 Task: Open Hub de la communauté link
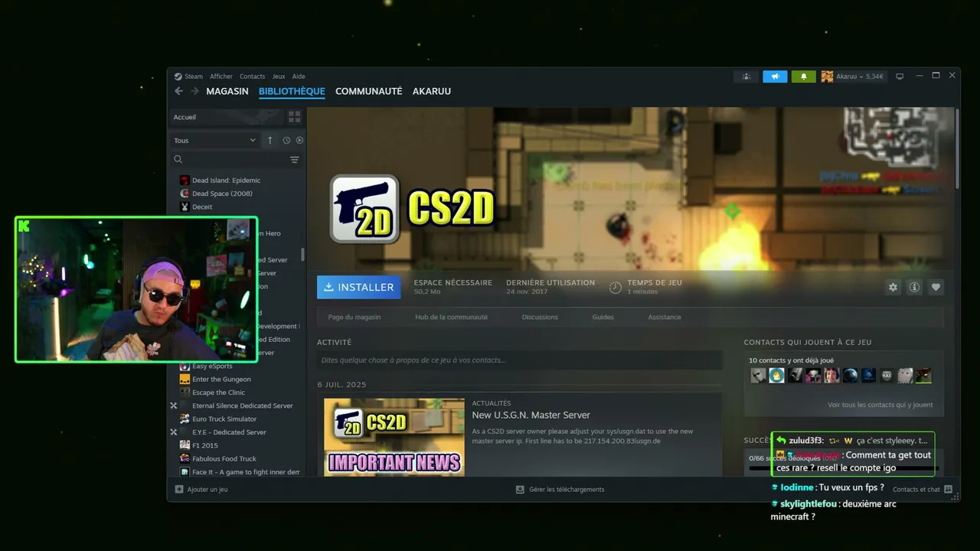pos(452,317)
